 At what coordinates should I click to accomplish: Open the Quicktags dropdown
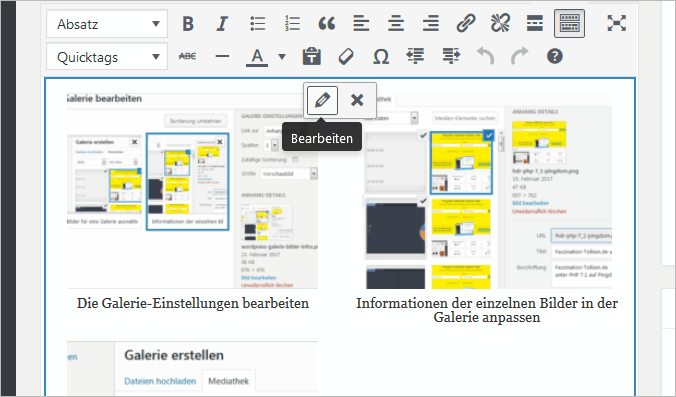click(107, 56)
